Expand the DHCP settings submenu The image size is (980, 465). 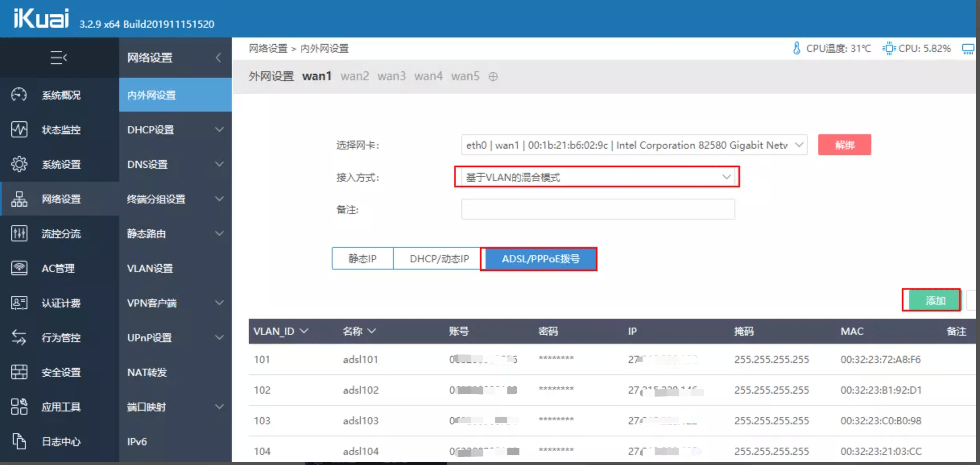coord(219,129)
